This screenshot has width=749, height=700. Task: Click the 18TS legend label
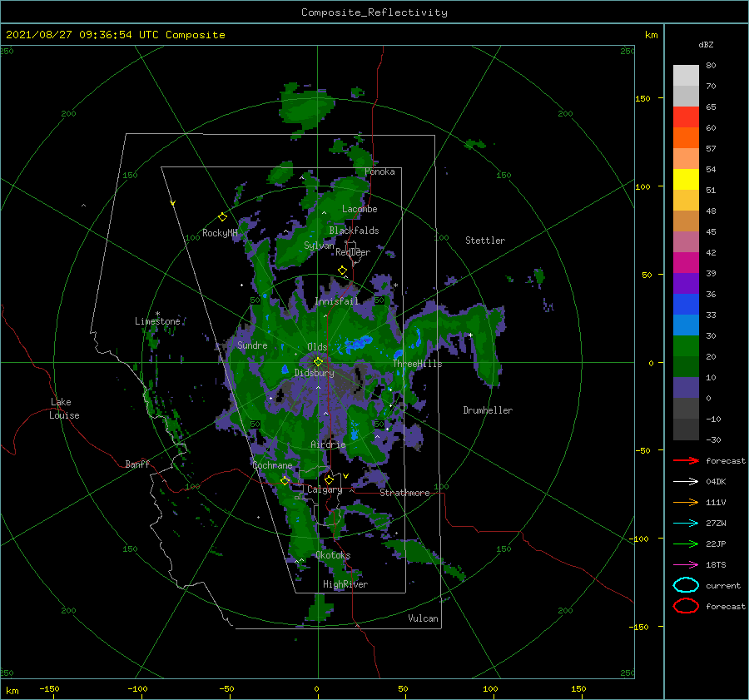click(716, 565)
